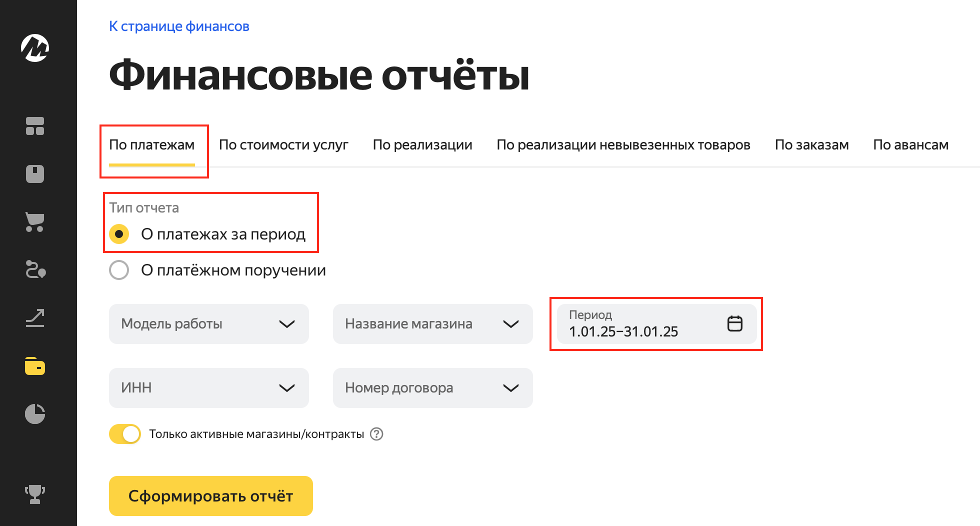Open the logistics route icon in sidebar

pyautogui.click(x=35, y=270)
